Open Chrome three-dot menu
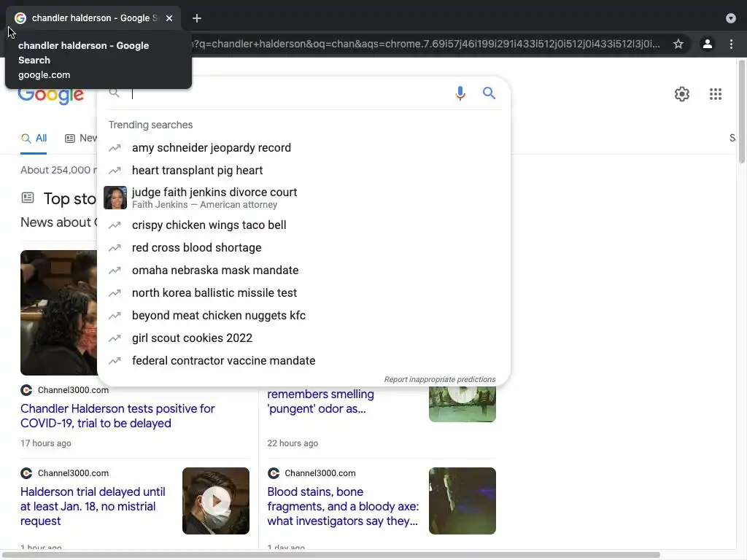The image size is (747, 560). tap(731, 44)
